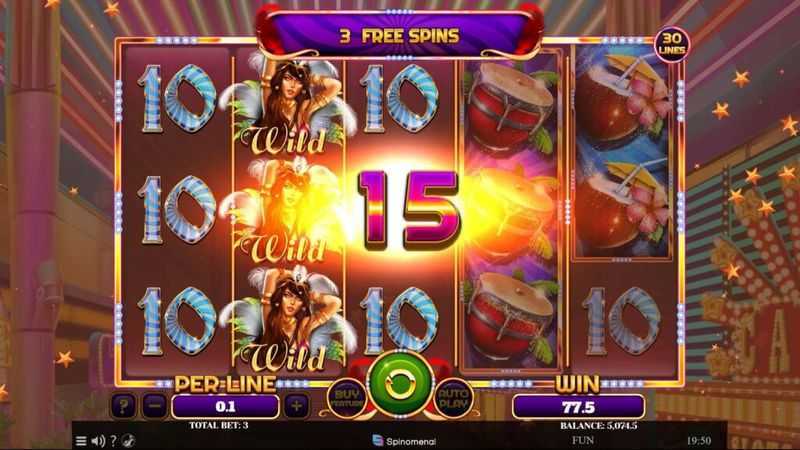Screen dimensions: 800x450
Task: Open the Buy Feature option
Action: pyautogui.click(x=346, y=398)
